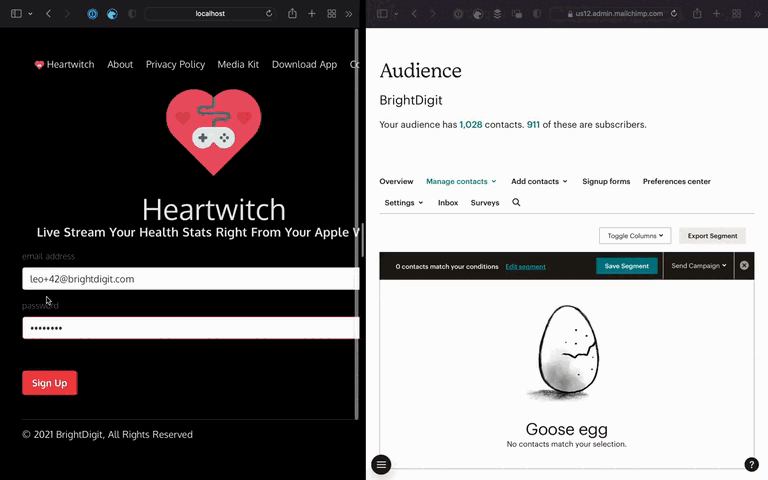Click the Save Segment button
This screenshot has width=768, height=480.
(x=626, y=266)
